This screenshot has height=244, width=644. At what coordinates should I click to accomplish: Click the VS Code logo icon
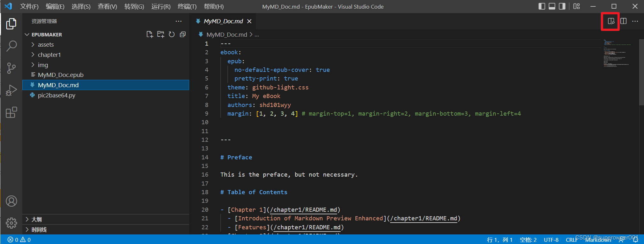8,6
